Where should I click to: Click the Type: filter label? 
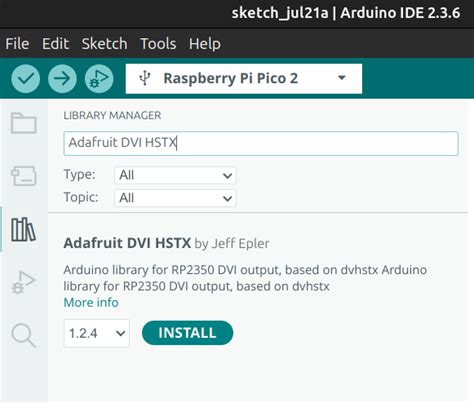[79, 174]
